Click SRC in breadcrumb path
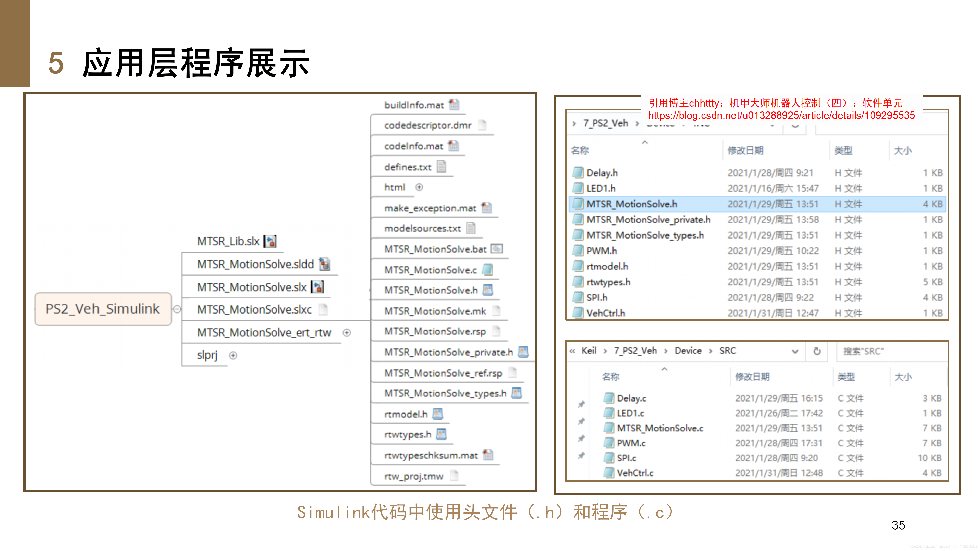This screenshot has width=980, height=551. 727,350
